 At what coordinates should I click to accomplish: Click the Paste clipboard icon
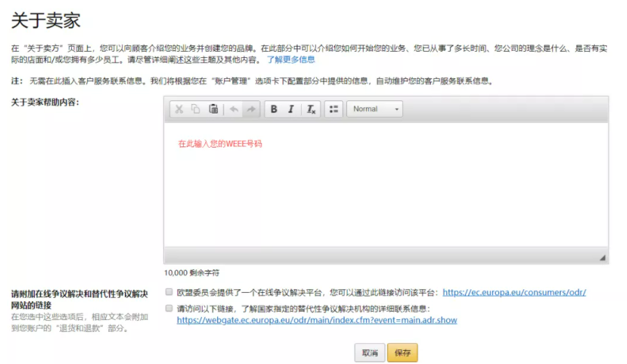[214, 109]
